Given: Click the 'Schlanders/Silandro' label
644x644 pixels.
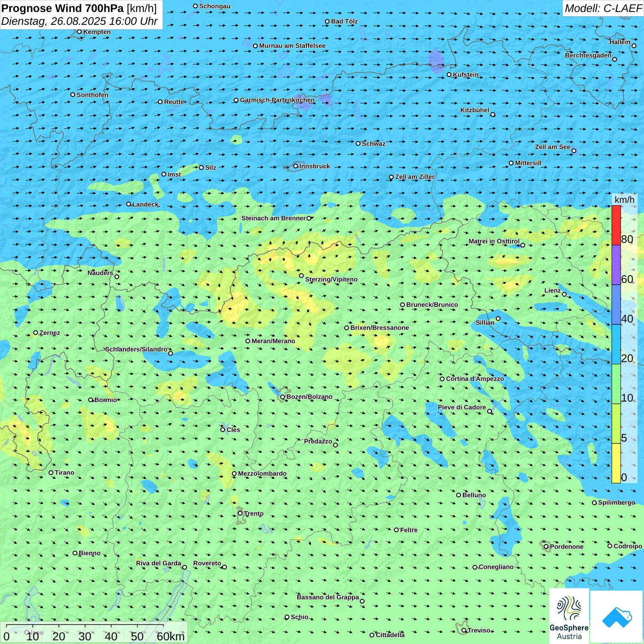Looking at the screenshot, I should 136,349.
